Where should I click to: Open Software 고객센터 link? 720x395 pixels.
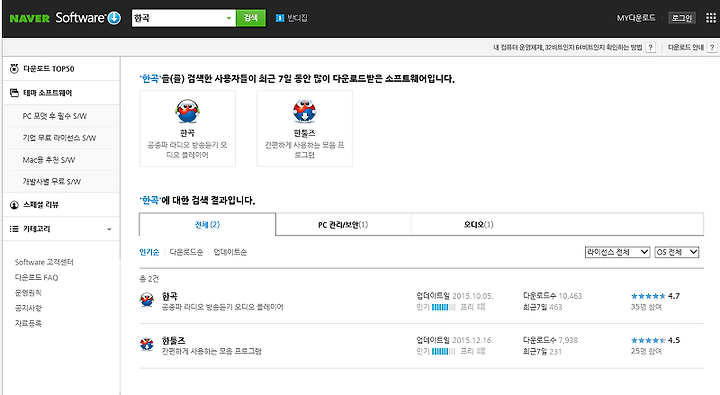44,262
